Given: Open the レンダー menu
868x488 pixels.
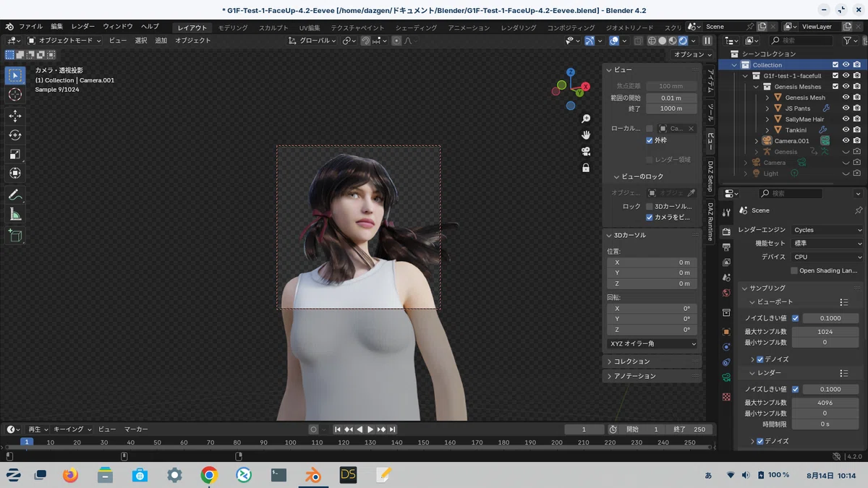Looking at the screenshot, I should 82,27.
